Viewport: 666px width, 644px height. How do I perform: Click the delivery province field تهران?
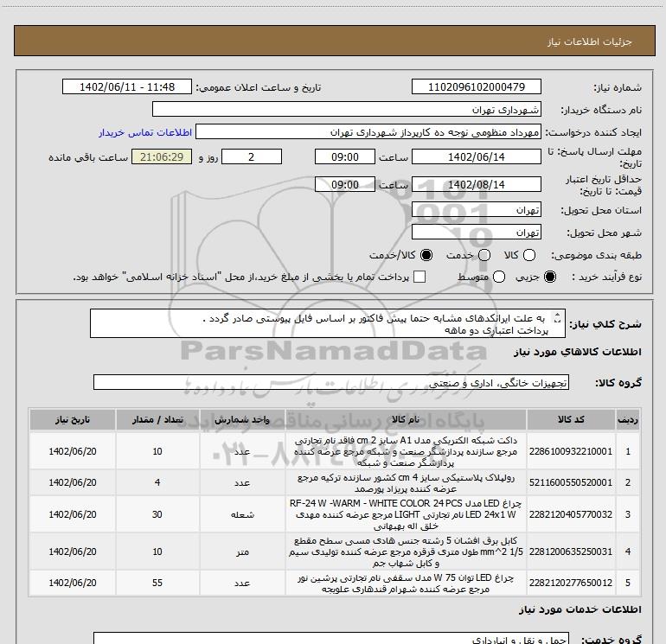click(x=476, y=210)
